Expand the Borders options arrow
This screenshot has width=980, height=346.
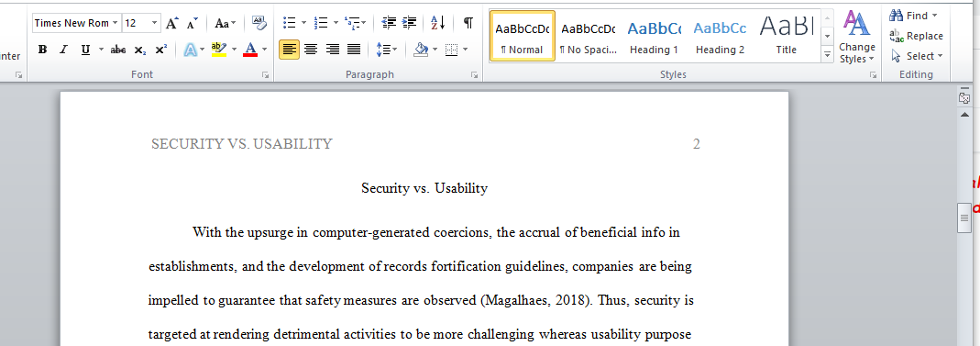(465, 50)
